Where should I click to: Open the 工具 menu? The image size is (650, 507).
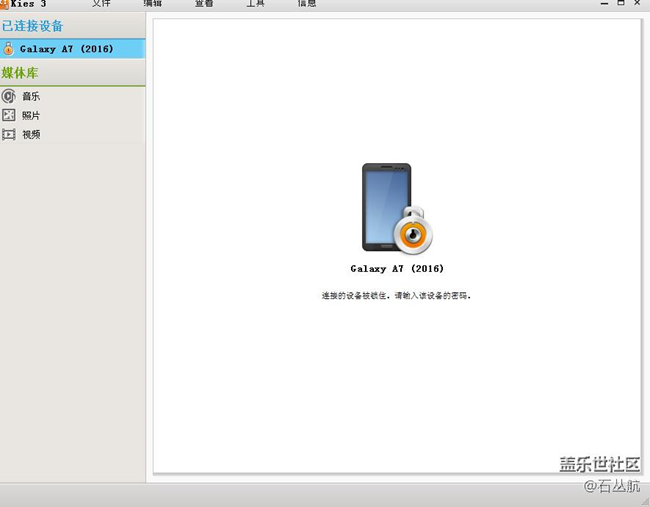255,3
